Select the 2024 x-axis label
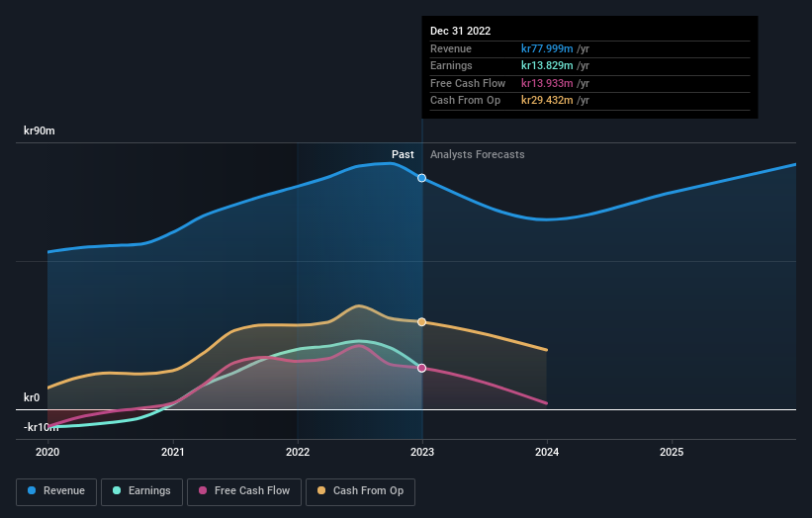 point(547,452)
